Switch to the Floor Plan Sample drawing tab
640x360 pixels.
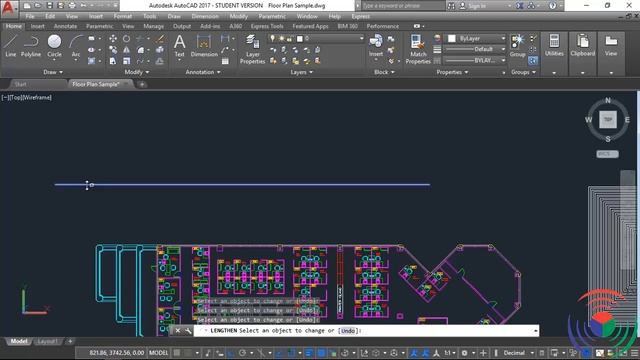tap(96, 84)
